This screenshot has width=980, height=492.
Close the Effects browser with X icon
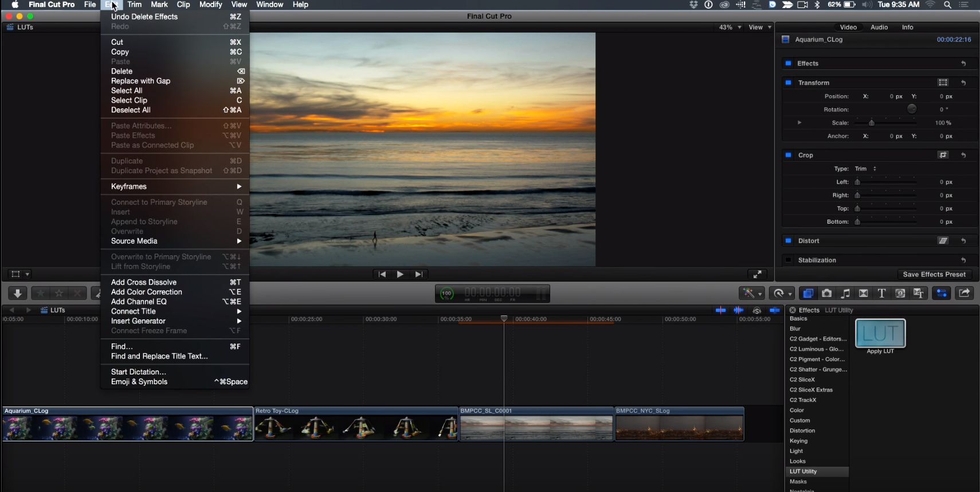(x=793, y=310)
